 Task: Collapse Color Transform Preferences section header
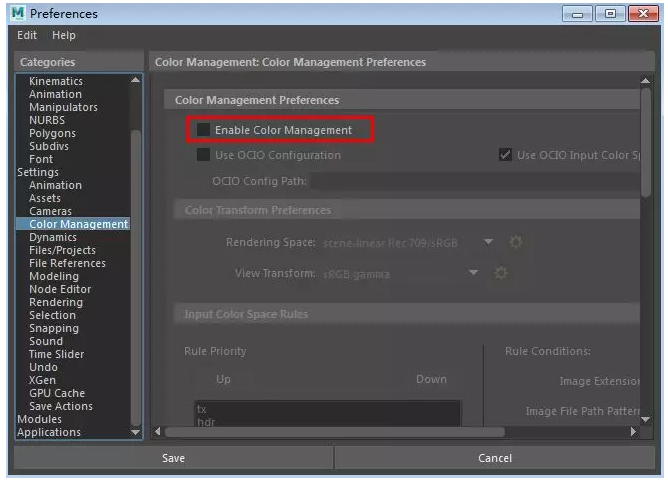click(407, 210)
